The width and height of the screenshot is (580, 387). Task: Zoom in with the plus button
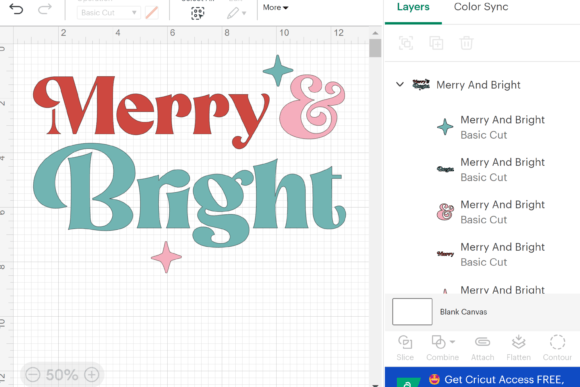click(91, 375)
